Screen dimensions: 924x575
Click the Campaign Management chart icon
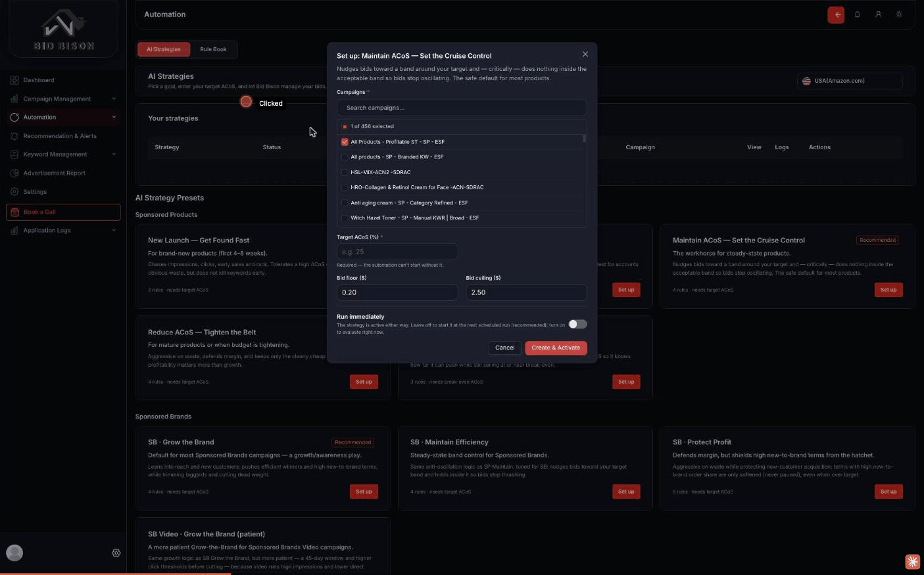point(14,99)
